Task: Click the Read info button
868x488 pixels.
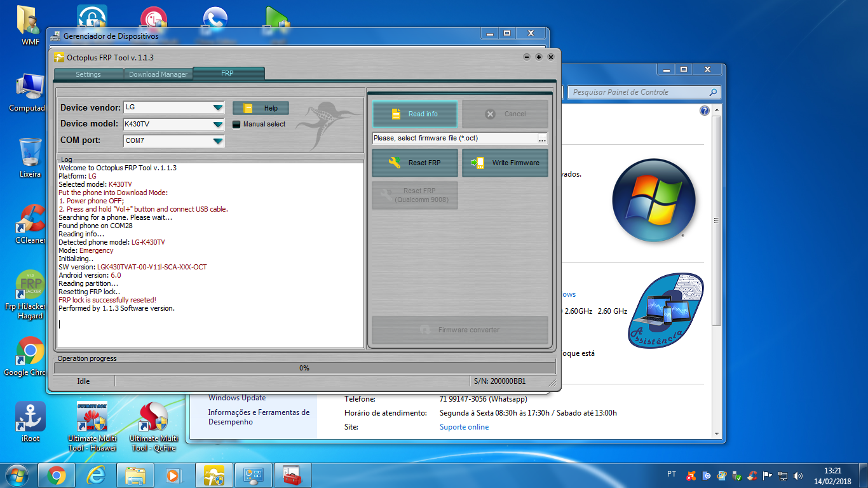Action: click(x=414, y=114)
